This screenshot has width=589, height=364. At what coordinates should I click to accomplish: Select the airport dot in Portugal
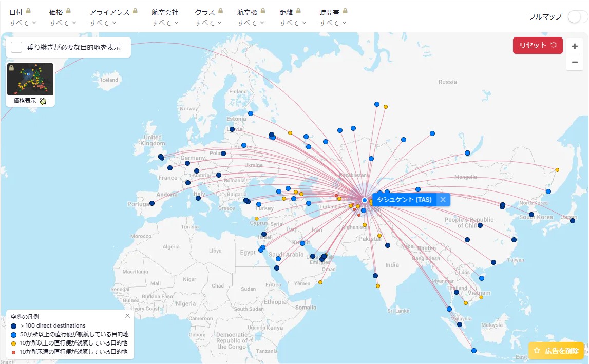click(152, 203)
